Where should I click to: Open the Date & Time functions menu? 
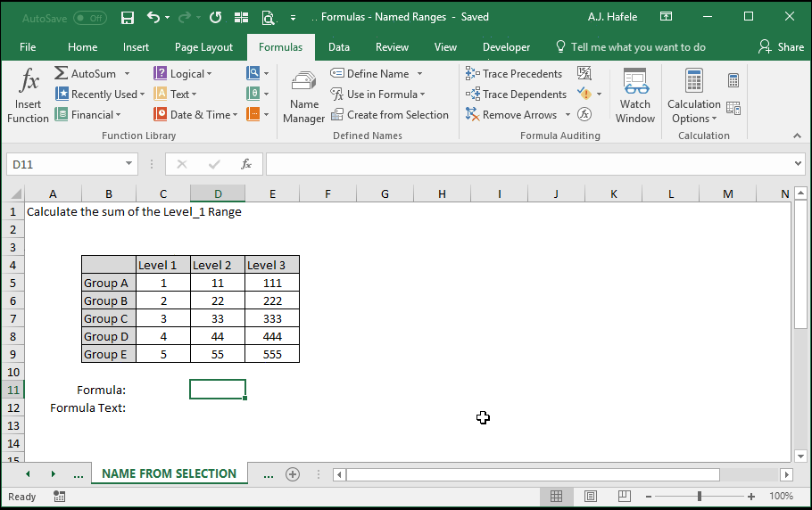(195, 115)
